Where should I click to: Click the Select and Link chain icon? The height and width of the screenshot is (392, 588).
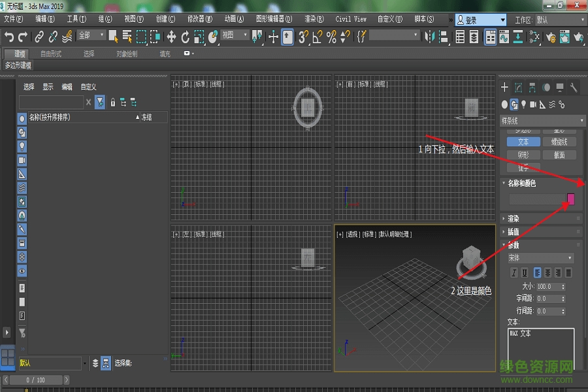(39, 37)
